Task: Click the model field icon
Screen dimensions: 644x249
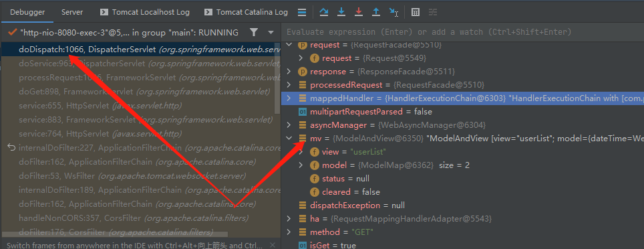Action: [x=315, y=165]
